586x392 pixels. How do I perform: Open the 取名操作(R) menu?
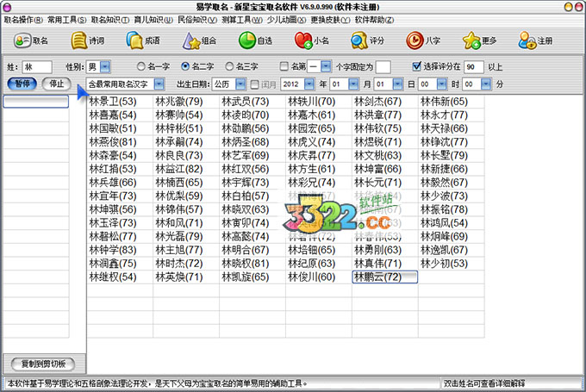tap(23, 20)
